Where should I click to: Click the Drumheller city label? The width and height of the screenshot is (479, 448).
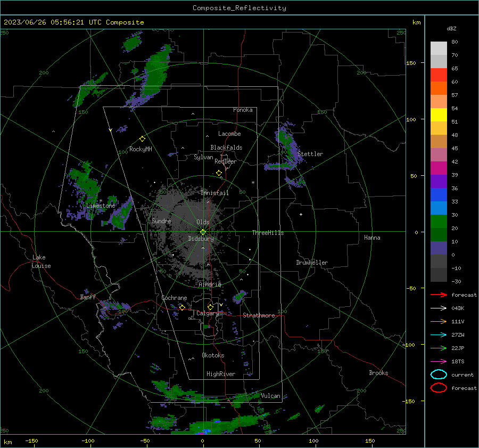(312, 263)
